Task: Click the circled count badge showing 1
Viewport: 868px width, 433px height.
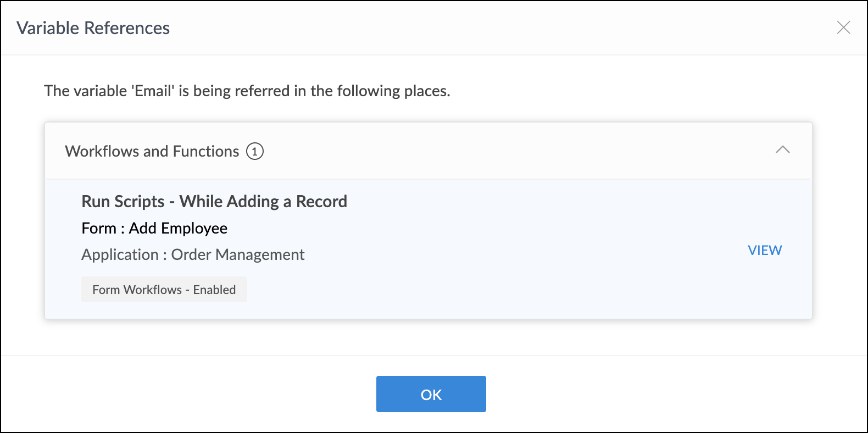Action: point(254,151)
